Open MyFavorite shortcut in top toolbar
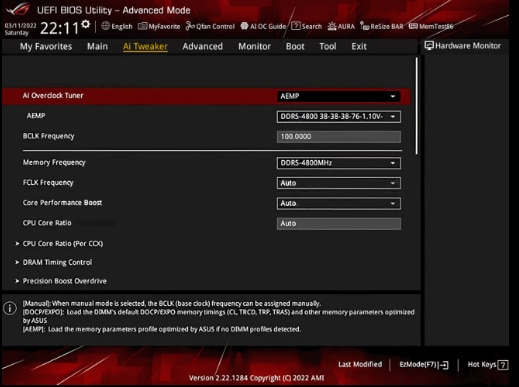This screenshot has height=387, width=519. 164,26
